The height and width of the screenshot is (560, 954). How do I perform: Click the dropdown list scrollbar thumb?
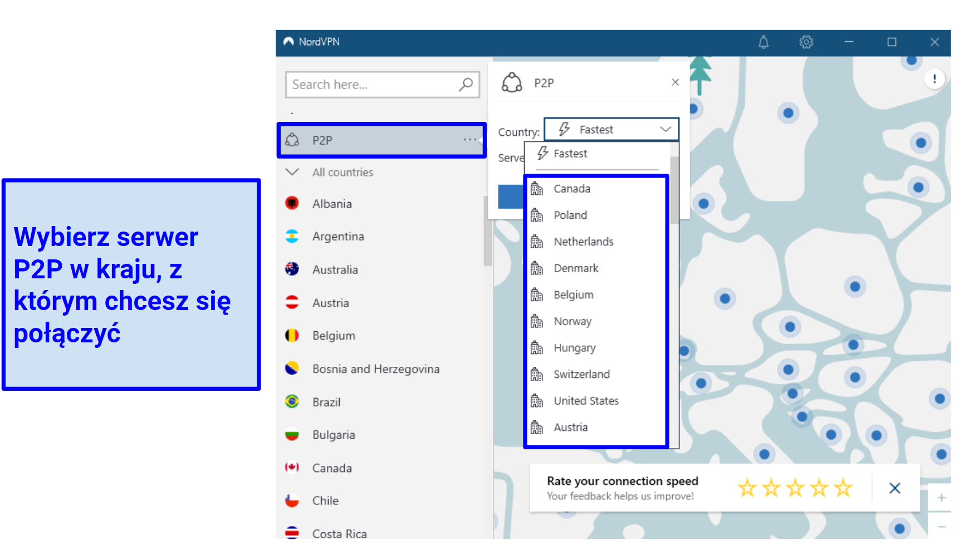tap(674, 190)
